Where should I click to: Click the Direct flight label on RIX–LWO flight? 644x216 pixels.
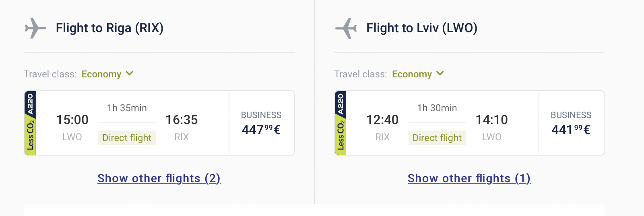[x=437, y=138]
